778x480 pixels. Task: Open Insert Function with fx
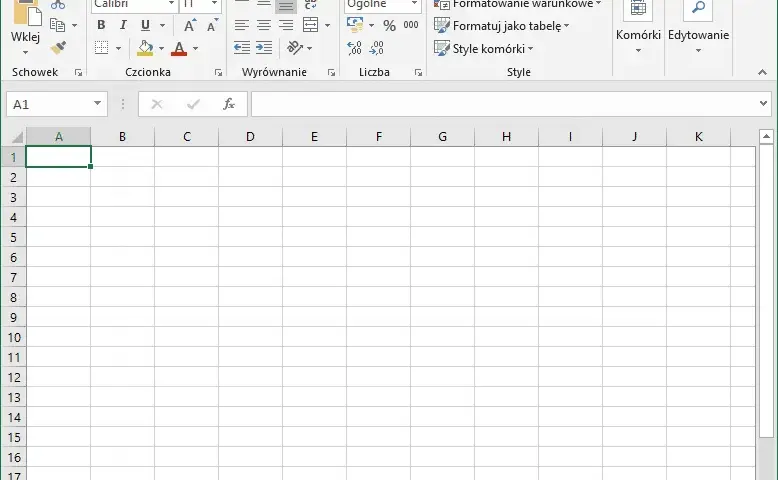point(229,104)
